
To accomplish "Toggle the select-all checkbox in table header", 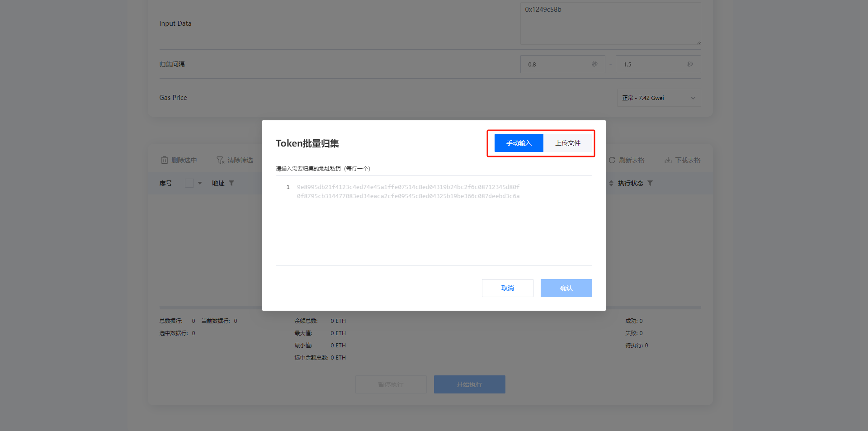I will pyautogui.click(x=189, y=183).
